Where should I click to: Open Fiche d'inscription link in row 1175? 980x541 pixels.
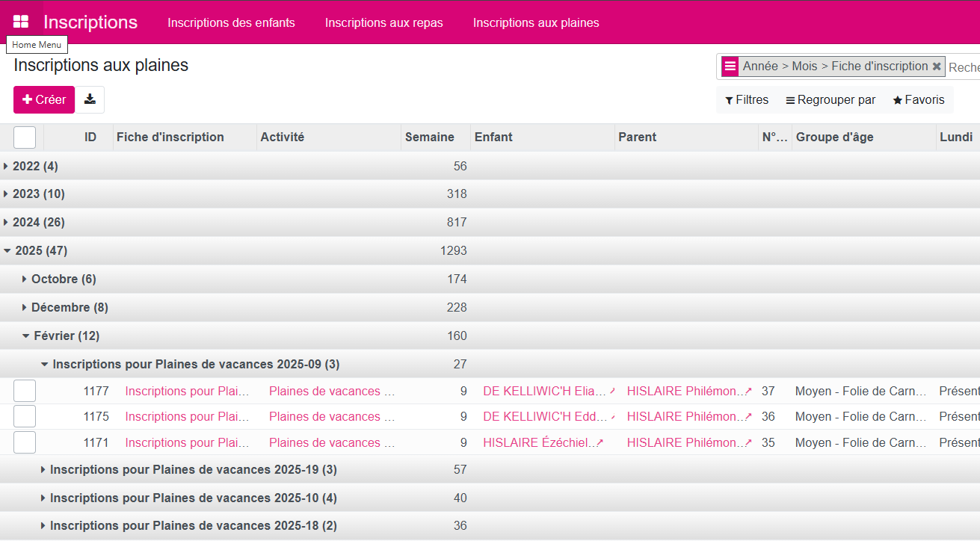(187, 417)
